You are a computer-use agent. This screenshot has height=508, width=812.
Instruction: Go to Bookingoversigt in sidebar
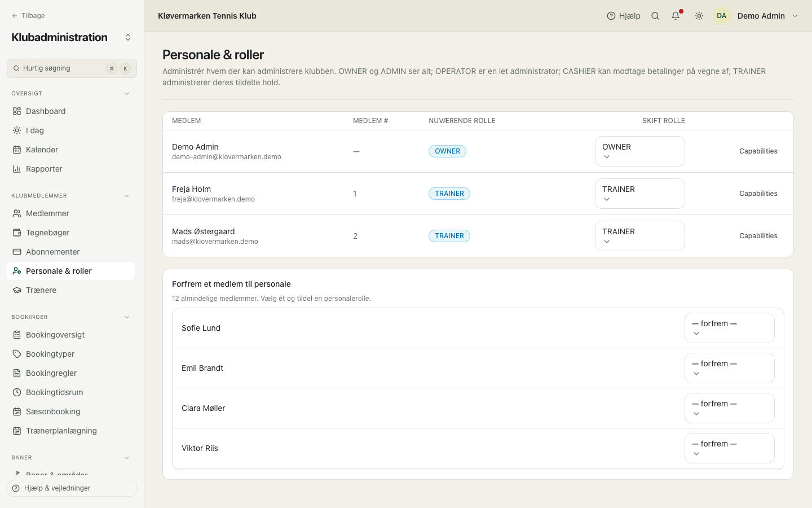tap(70, 335)
